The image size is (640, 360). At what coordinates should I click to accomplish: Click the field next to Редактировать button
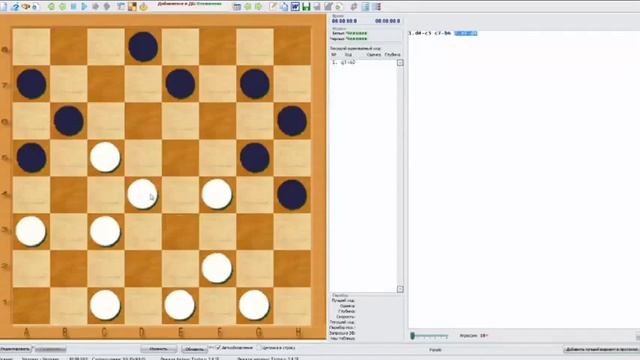pos(51,349)
